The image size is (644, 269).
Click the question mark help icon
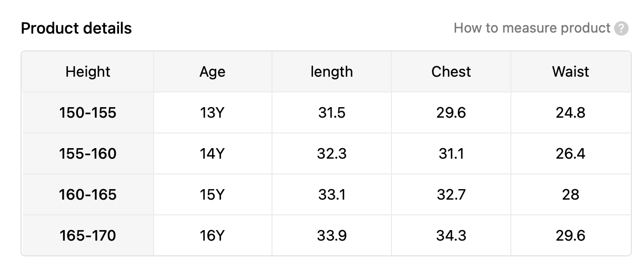click(x=621, y=28)
